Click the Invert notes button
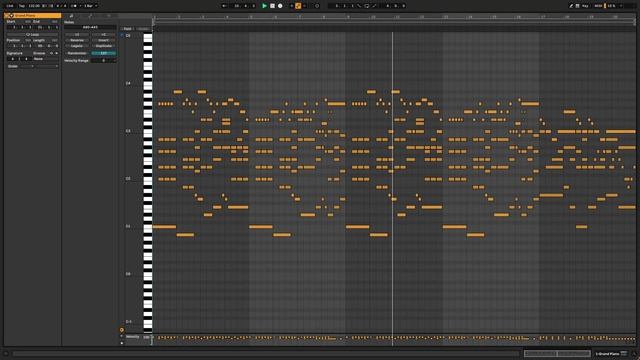Viewport: 640px width, 360px height. tap(104, 40)
